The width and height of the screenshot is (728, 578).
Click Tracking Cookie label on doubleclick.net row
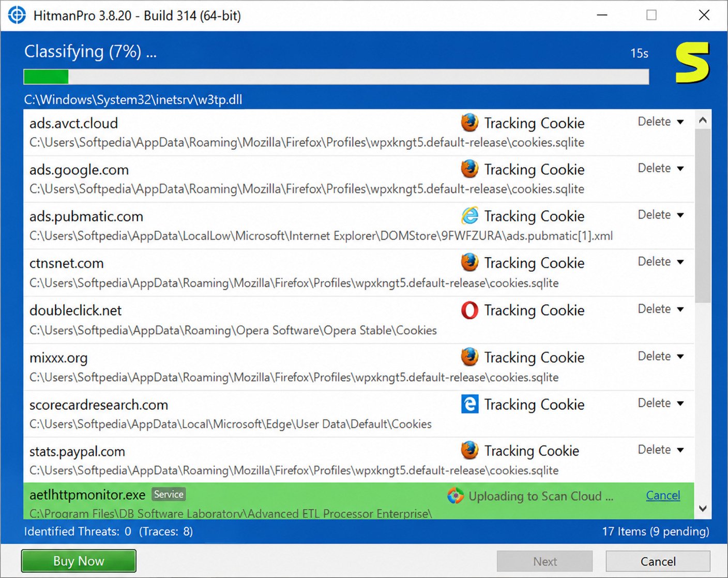[534, 310]
